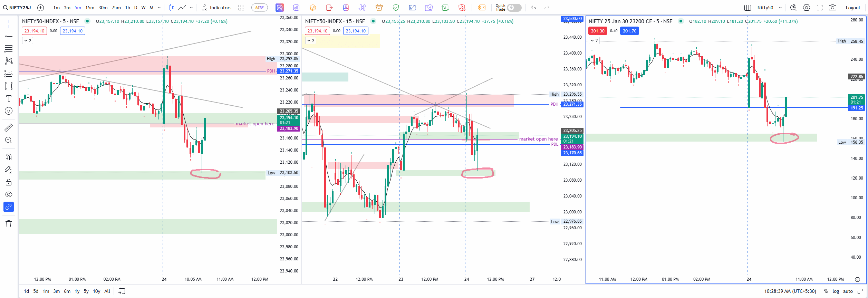
Task: Select the ruler measure tool
Action: coord(9,128)
